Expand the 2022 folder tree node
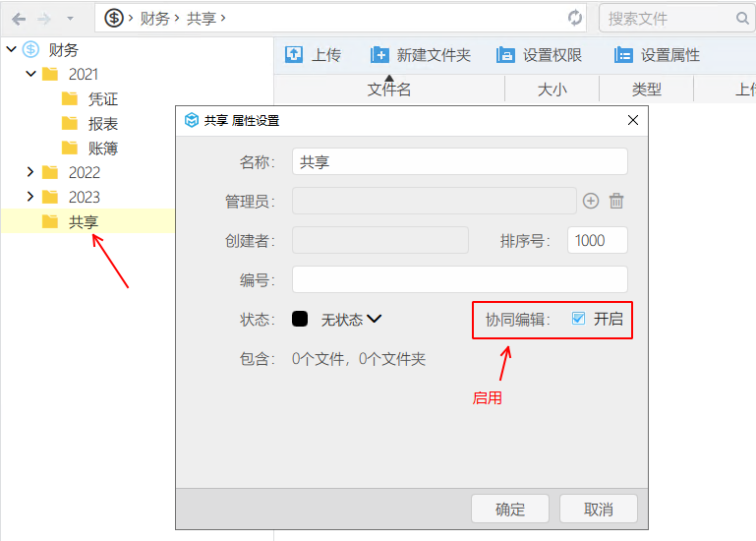 tap(30, 172)
